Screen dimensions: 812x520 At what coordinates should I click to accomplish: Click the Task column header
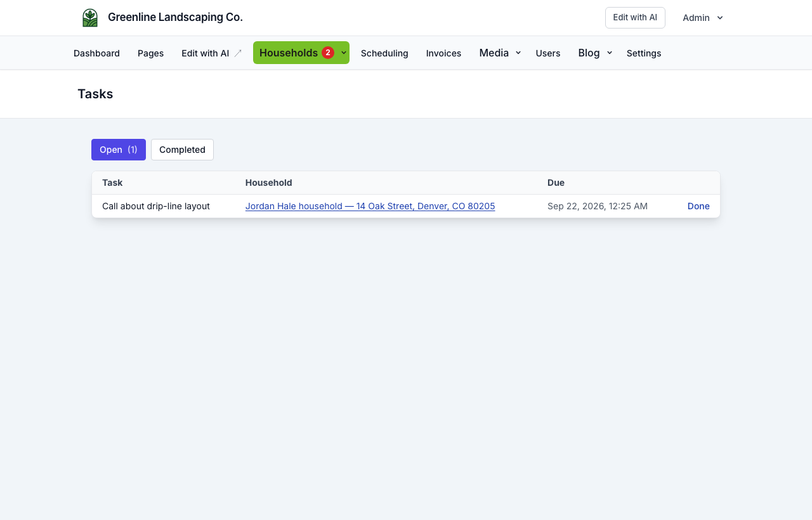coord(112,183)
